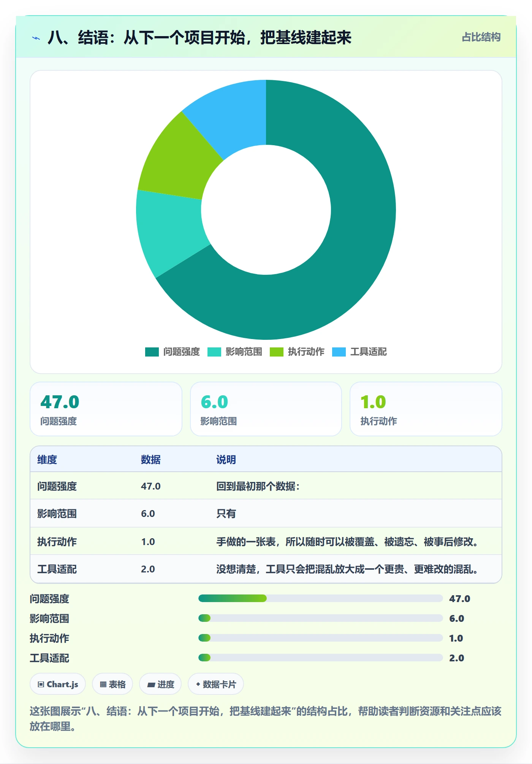Click the bar icon inside the 进度 chip
Screen dimensions: 532x764
[x=151, y=685]
